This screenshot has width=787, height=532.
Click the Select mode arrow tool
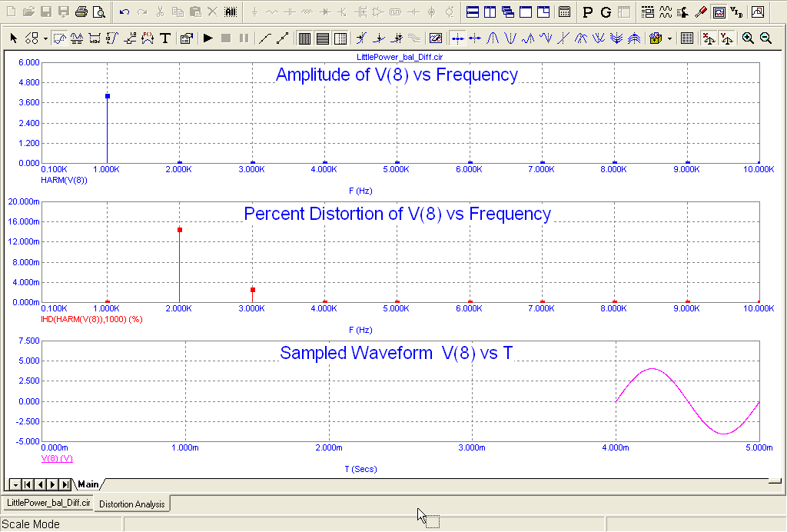point(14,38)
